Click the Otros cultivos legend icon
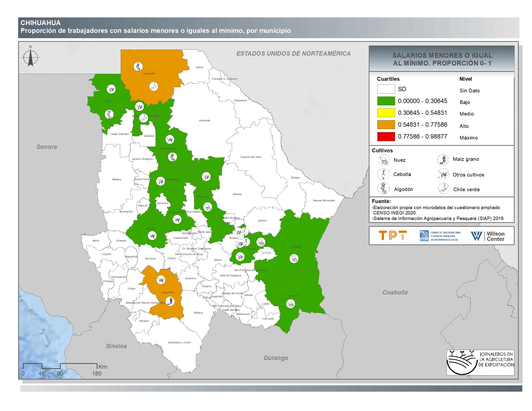Viewport: 532px width, 411px height. click(x=443, y=174)
